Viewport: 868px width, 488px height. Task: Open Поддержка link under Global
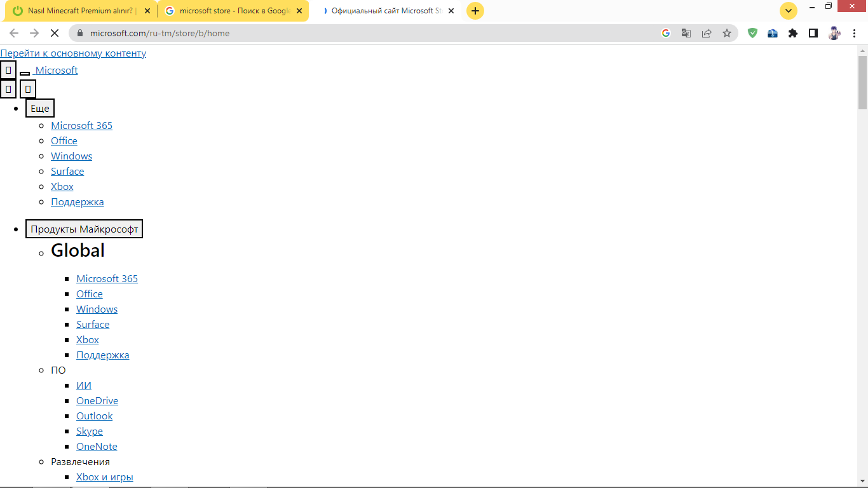103,355
